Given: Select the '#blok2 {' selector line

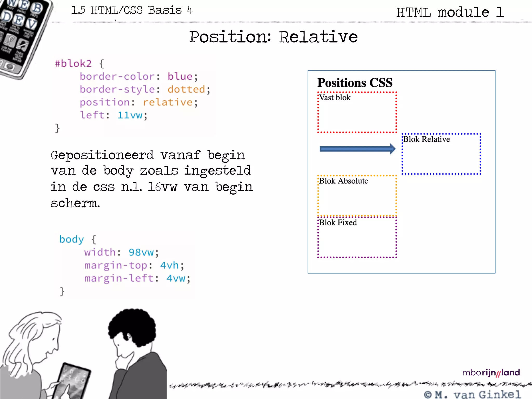Looking at the screenshot, I should (x=79, y=63).
